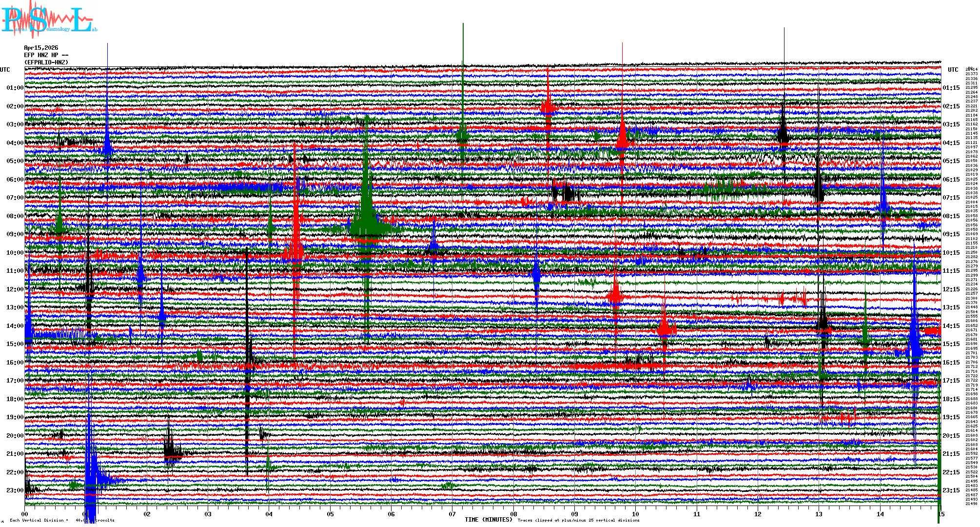This screenshot has width=980, height=527.
Task: Click the 10 minute tick on bottom axis
Action: tap(635, 514)
